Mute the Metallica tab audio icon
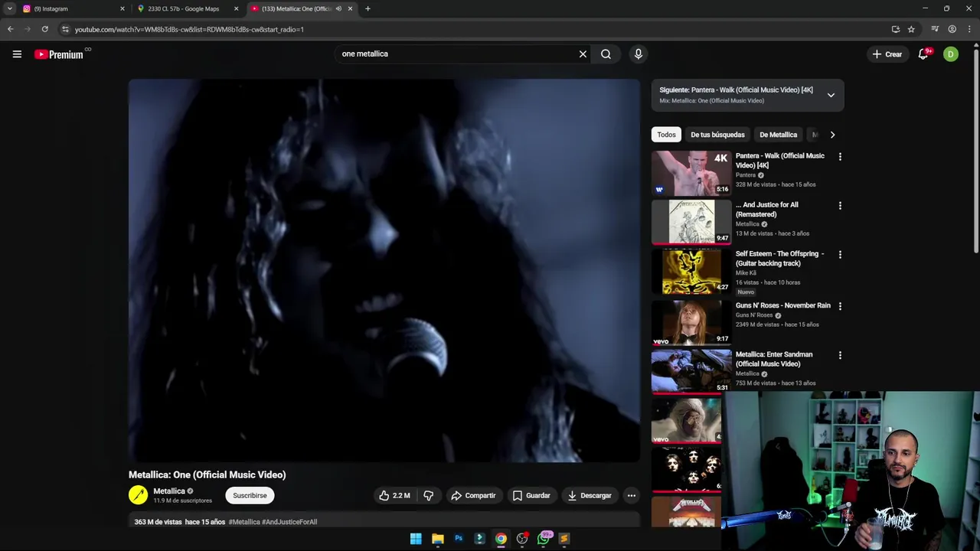980x551 pixels. (338, 8)
